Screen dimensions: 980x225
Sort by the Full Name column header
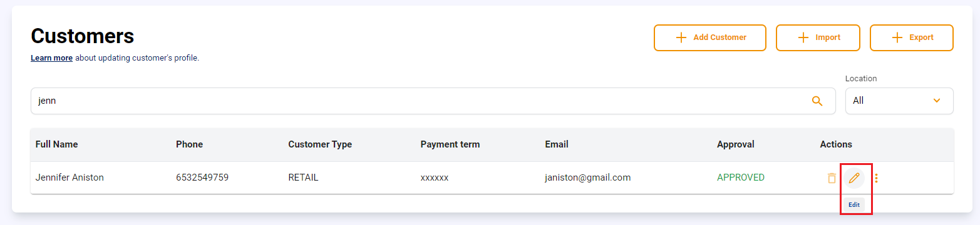point(57,144)
